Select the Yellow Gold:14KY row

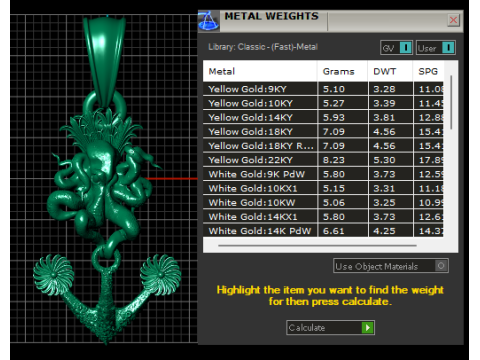point(323,117)
